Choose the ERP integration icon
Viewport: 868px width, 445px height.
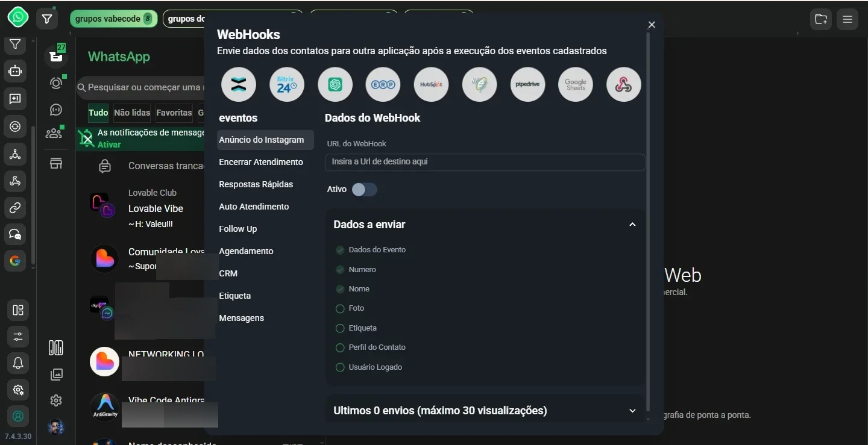[x=383, y=84]
